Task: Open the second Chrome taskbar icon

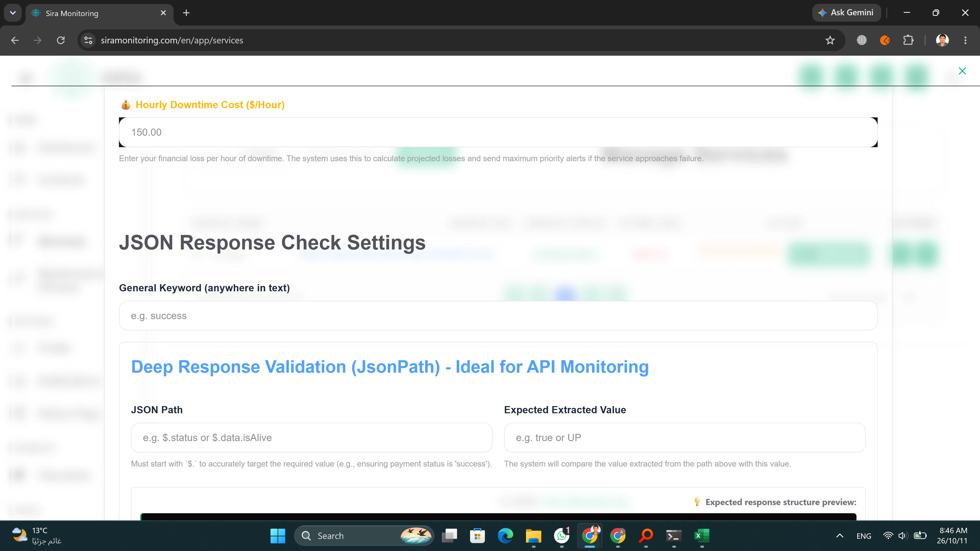Action: click(617, 536)
